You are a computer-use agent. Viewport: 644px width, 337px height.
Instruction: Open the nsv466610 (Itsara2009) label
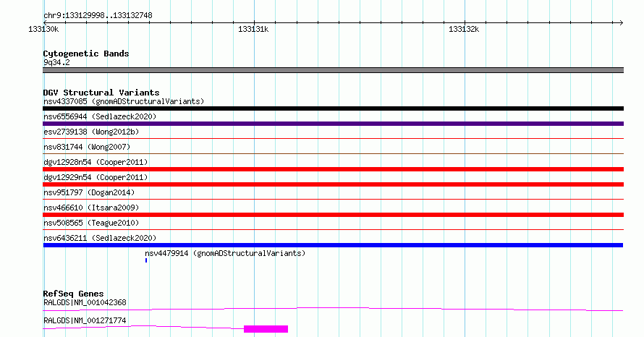pyautogui.click(x=91, y=208)
